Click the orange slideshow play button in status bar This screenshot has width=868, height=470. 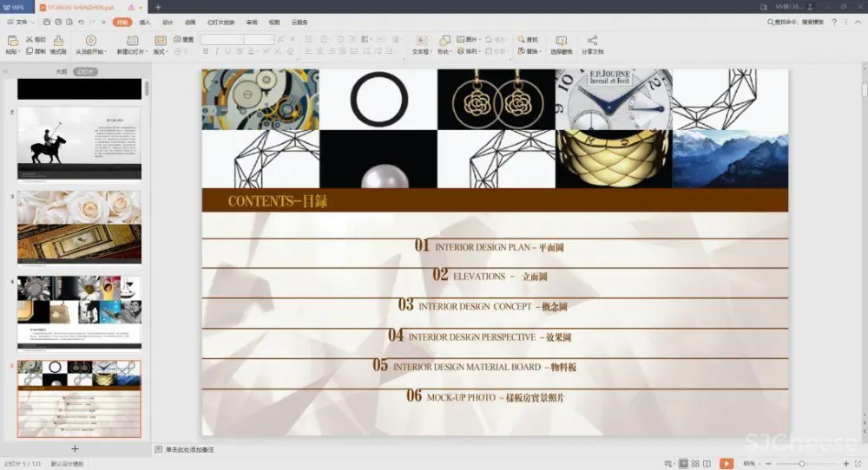click(726, 464)
